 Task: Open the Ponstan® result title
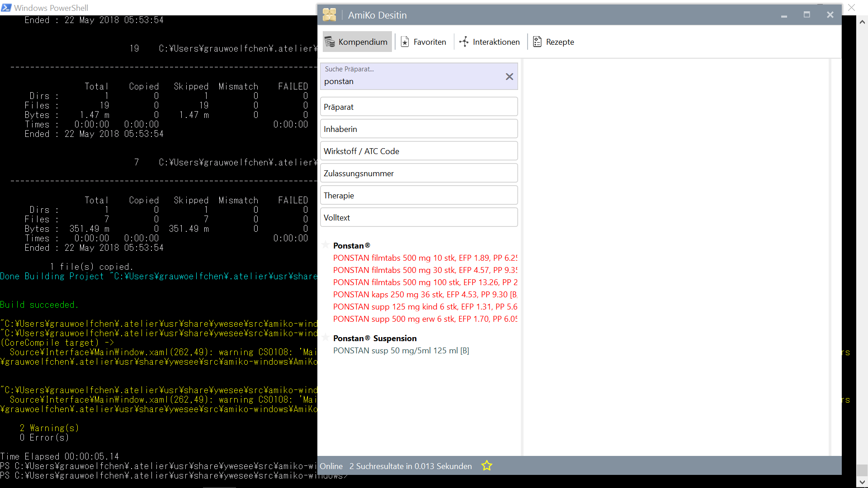(352, 245)
